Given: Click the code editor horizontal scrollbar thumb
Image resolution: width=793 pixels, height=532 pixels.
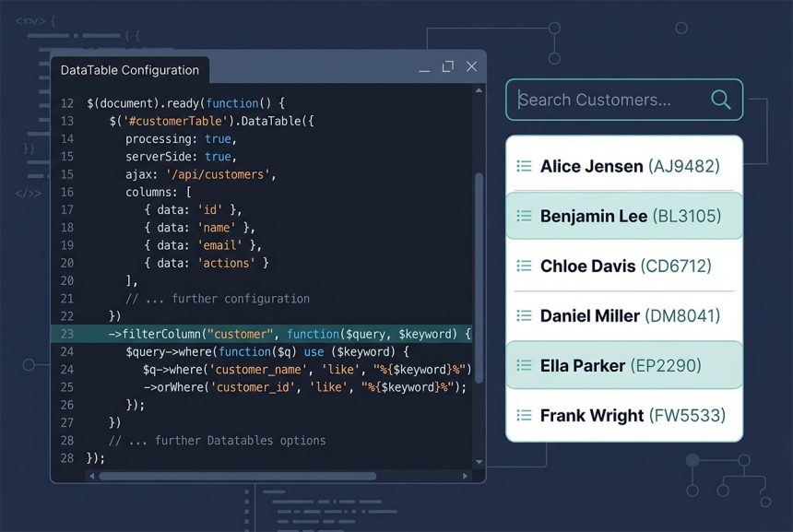Looking at the screenshot, I should coord(238,476).
